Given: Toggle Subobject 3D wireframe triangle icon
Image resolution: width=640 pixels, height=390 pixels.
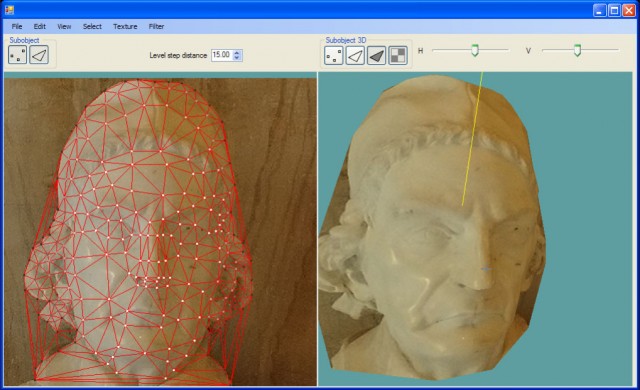Looking at the screenshot, I should (355, 55).
